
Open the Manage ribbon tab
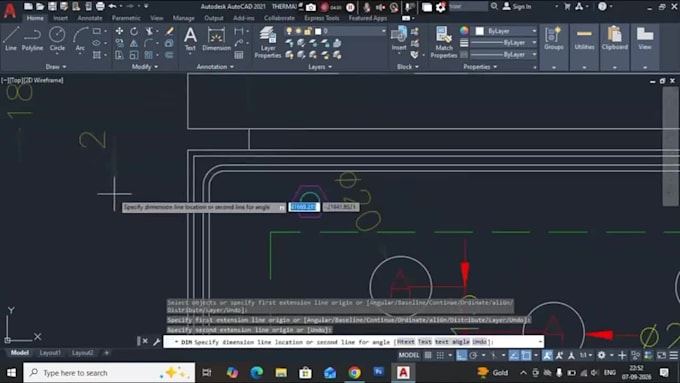183,18
